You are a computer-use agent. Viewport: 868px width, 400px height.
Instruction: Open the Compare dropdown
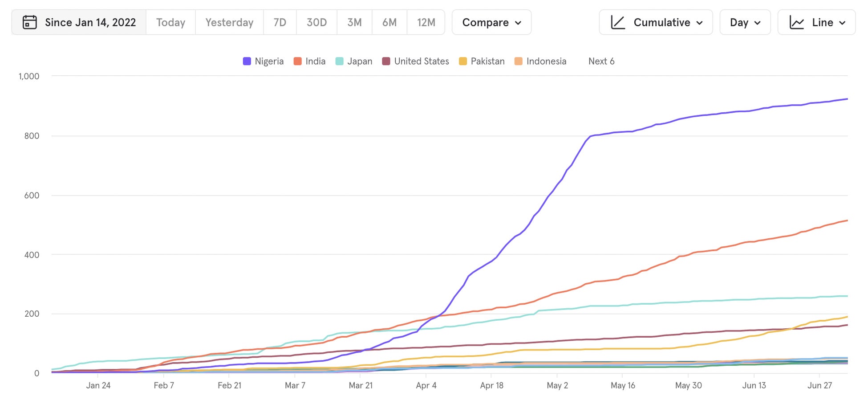click(x=491, y=22)
